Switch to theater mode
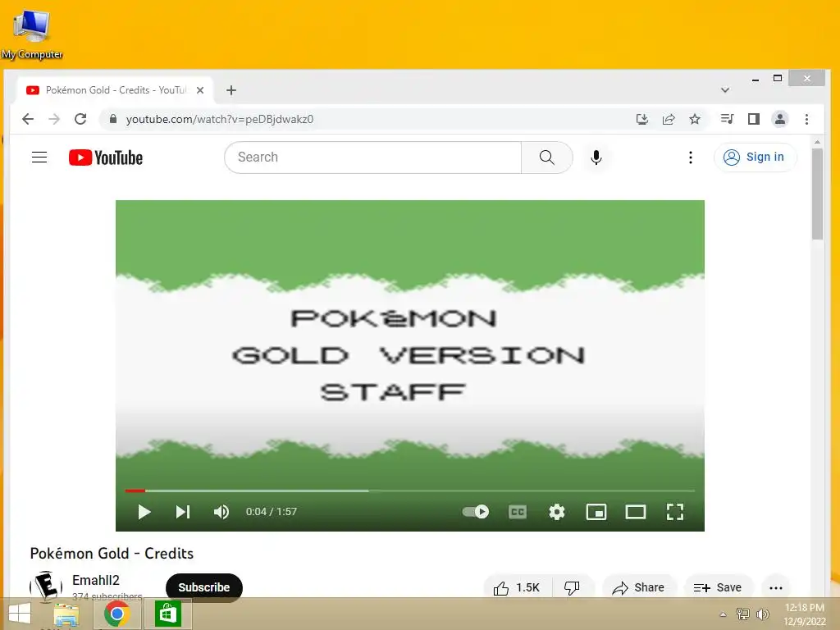840x630 pixels. [636, 512]
